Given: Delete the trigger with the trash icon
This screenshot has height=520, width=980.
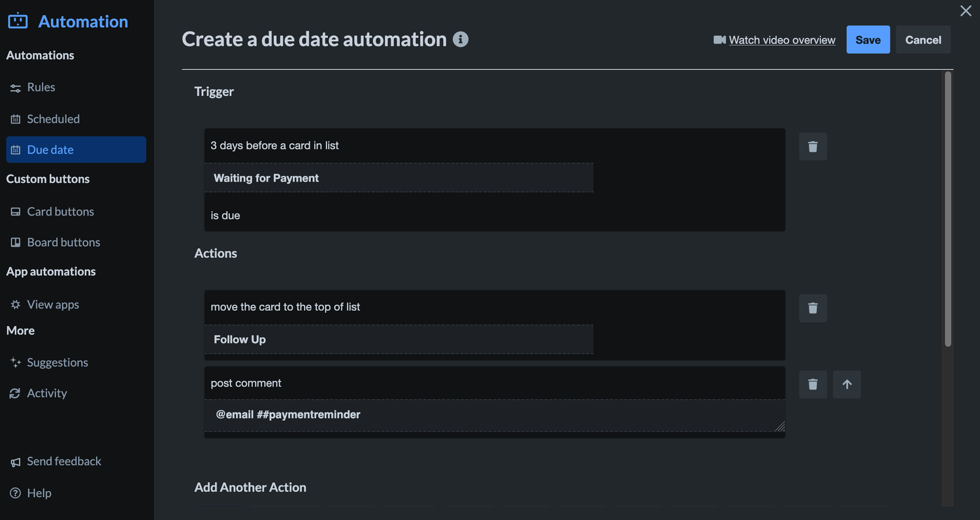Looking at the screenshot, I should click(x=812, y=146).
